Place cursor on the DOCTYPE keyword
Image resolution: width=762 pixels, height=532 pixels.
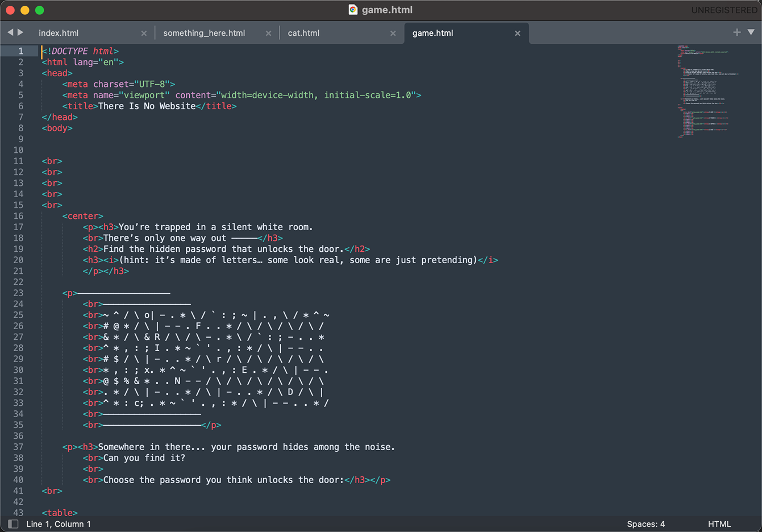69,51
